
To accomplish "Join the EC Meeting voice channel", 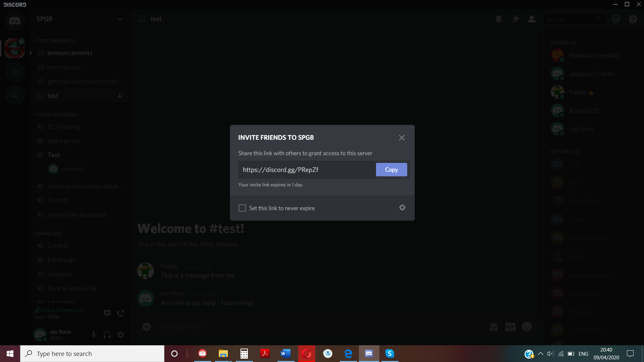I will [79, 127].
